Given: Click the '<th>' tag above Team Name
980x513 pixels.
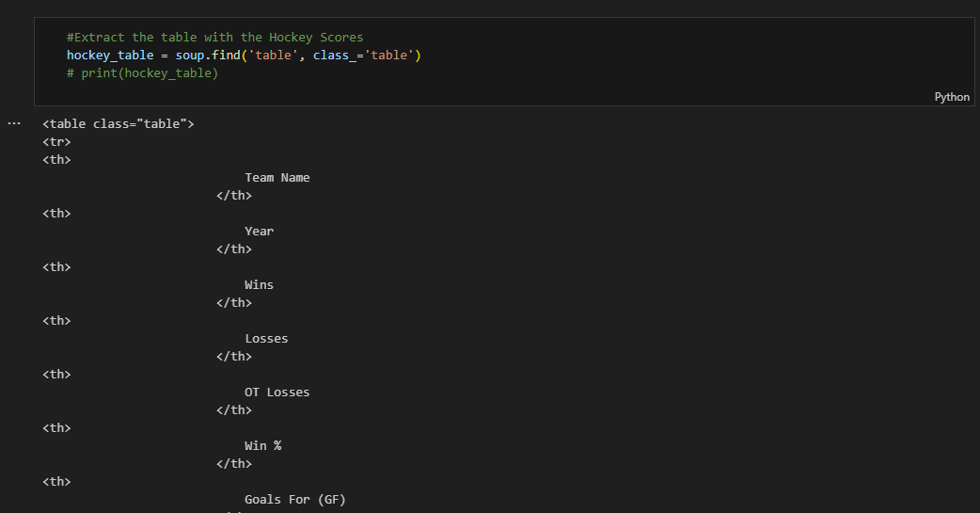Looking at the screenshot, I should (x=56, y=159).
